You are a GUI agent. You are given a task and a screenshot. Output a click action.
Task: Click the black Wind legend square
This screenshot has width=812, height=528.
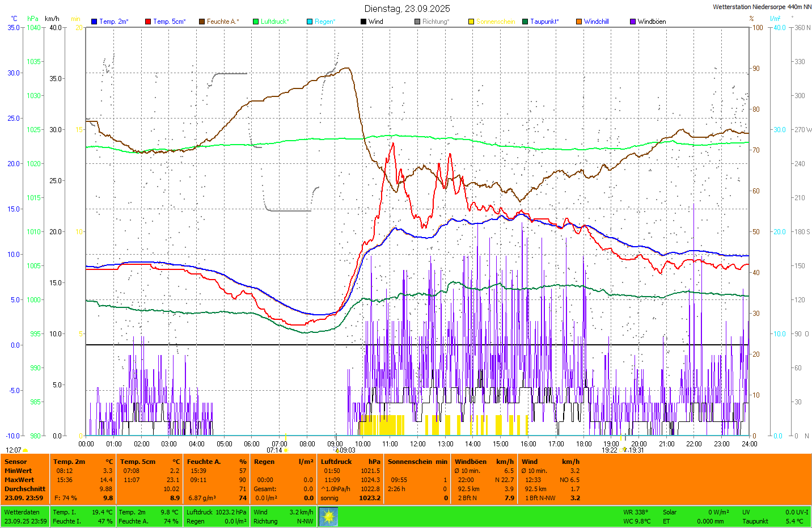(x=363, y=22)
